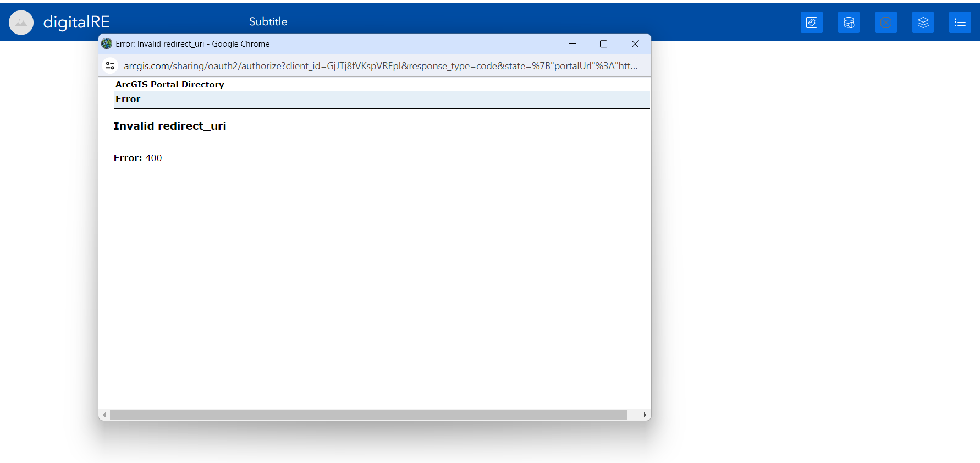The image size is (980, 463).
Task: Click the octagon X icon in header
Action: click(886, 23)
